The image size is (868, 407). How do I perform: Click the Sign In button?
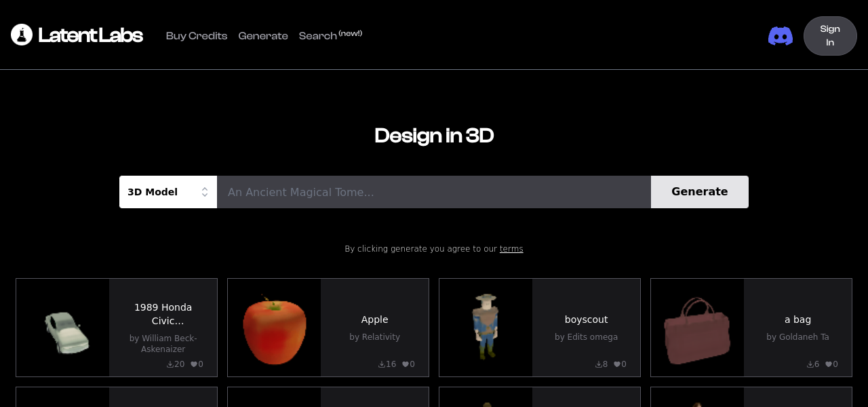[830, 36]
